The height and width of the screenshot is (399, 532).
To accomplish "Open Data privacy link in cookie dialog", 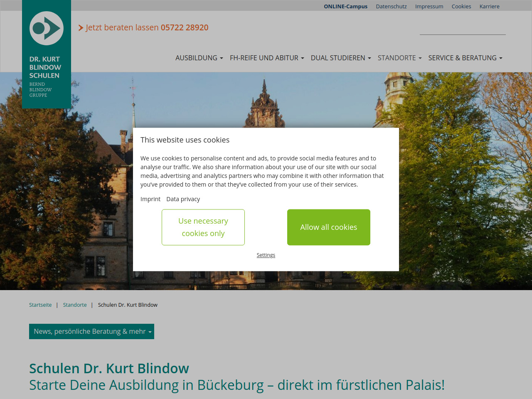I will click(x=183, y=199).
